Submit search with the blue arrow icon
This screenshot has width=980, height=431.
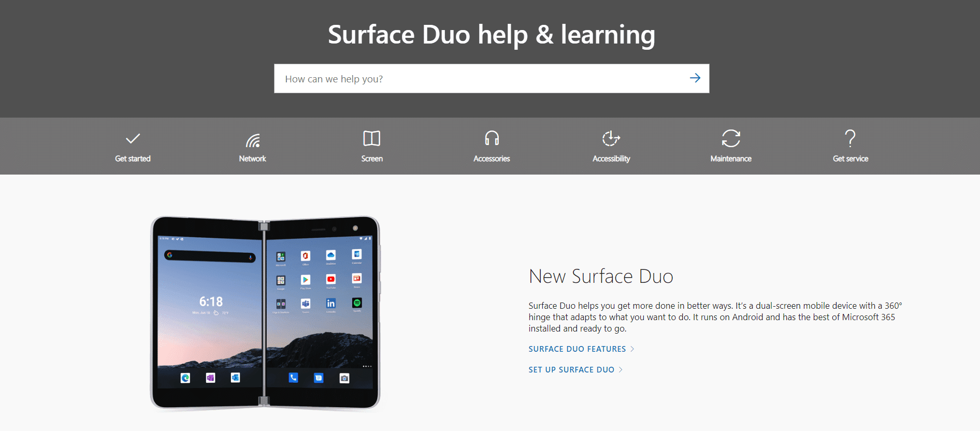695,78
